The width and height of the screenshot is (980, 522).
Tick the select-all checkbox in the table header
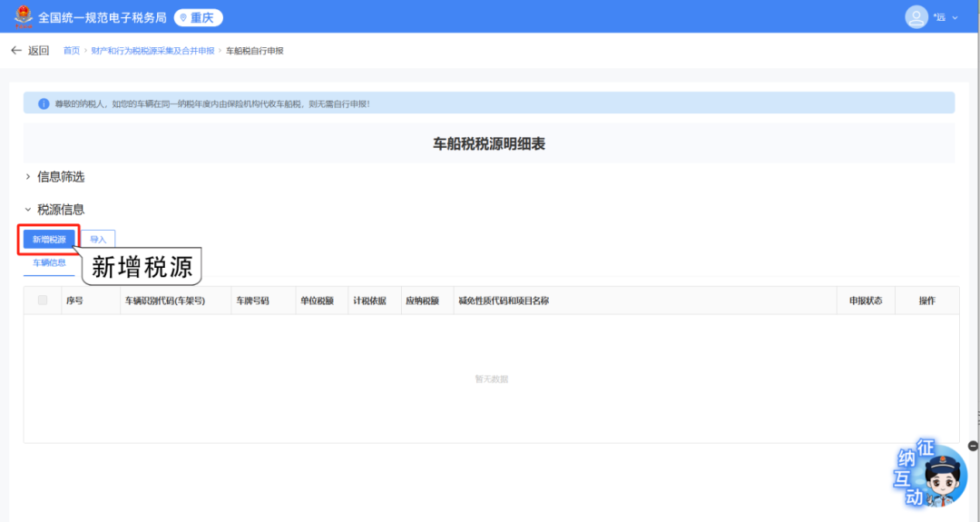[x=43, y=300]
